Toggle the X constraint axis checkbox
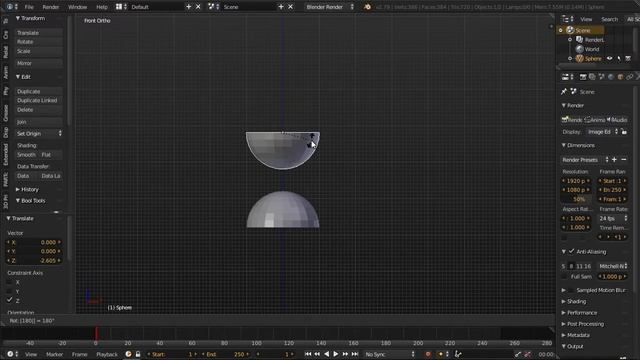This screenshot has height=360, width=640. [9, 282]
